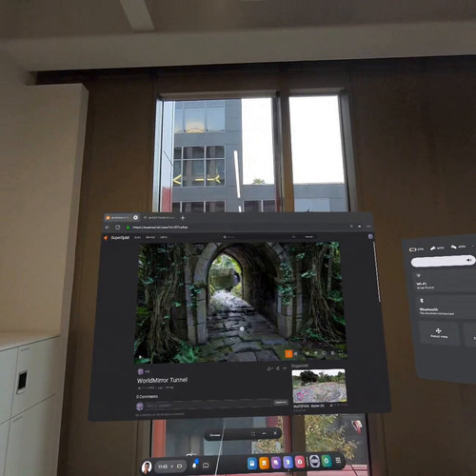Switch to the second browser tab
Viewport: 476px width, 476px height.
[159, 218]
